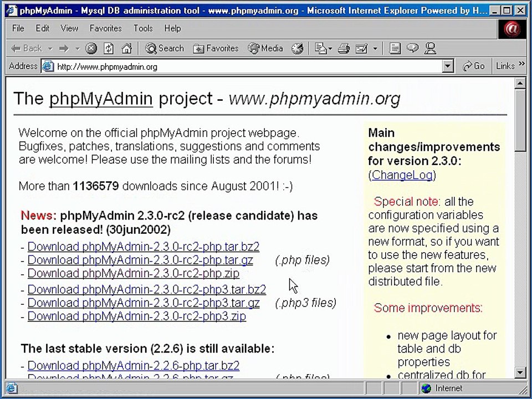
Task: Go to the Home page icon
Action: tap(126, 49)
